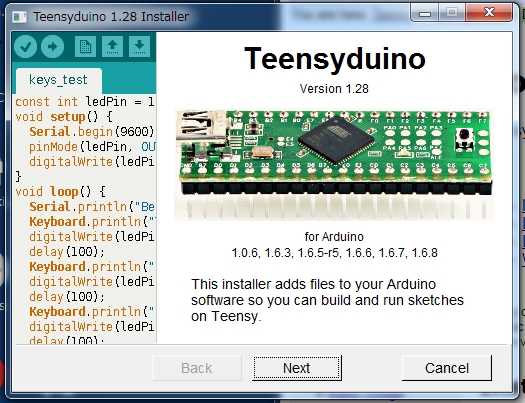Viewport: 525px width, 403px height.
Task: Click the "const int ledPin" code line
Action: point(85,101)
